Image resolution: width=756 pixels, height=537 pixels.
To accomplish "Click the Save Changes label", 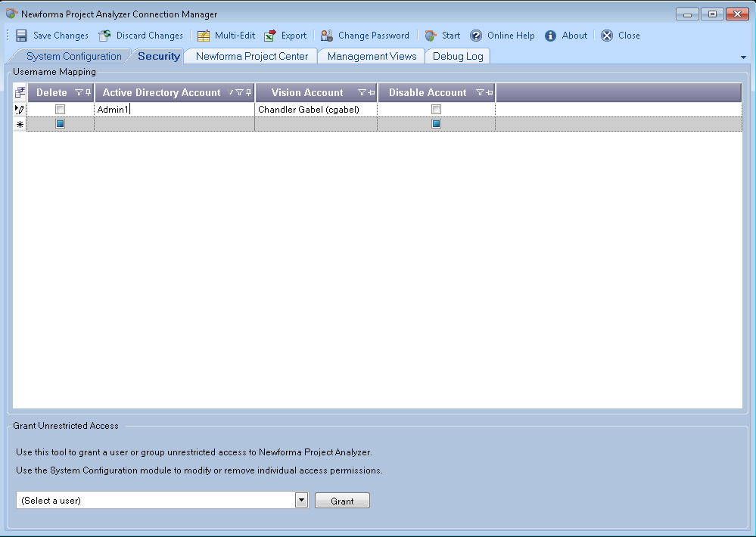I will click(x=61, y=36).
